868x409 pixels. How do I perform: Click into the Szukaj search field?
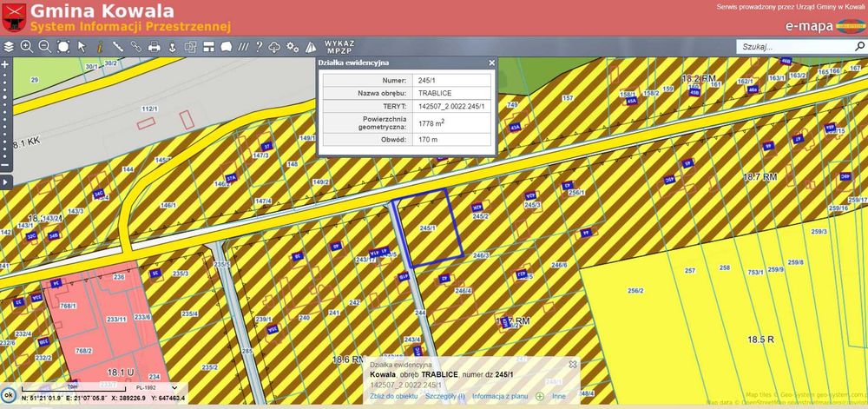click(795, 47)
